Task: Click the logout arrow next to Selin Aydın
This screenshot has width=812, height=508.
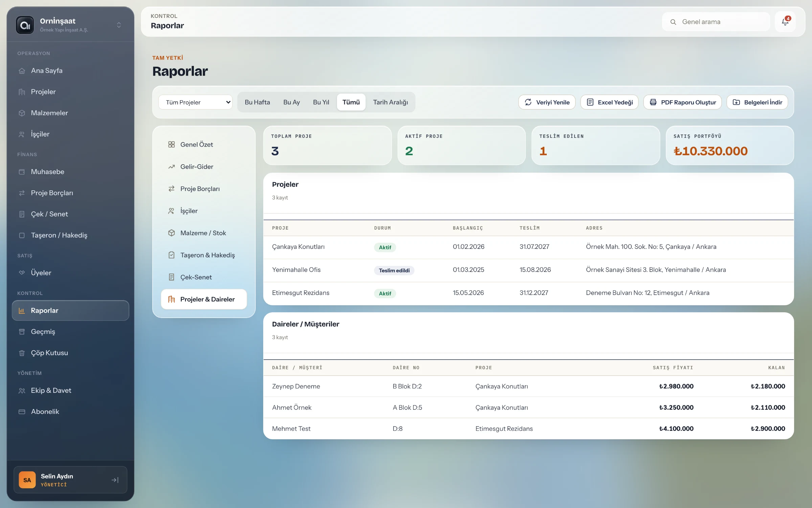Action: click(115, 480)
